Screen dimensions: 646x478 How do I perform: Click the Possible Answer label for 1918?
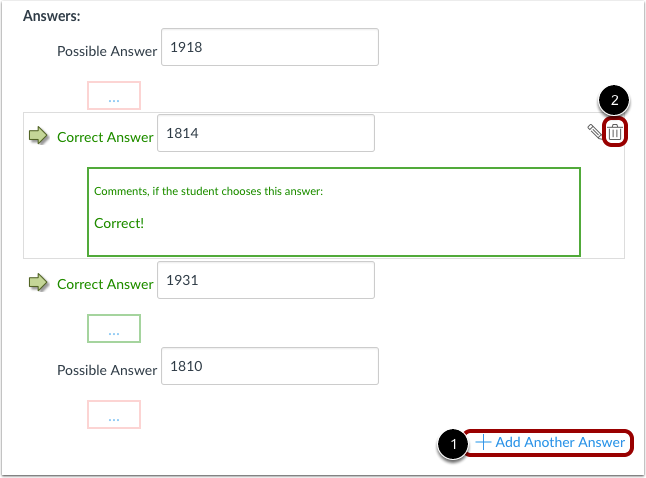(107, 51)
